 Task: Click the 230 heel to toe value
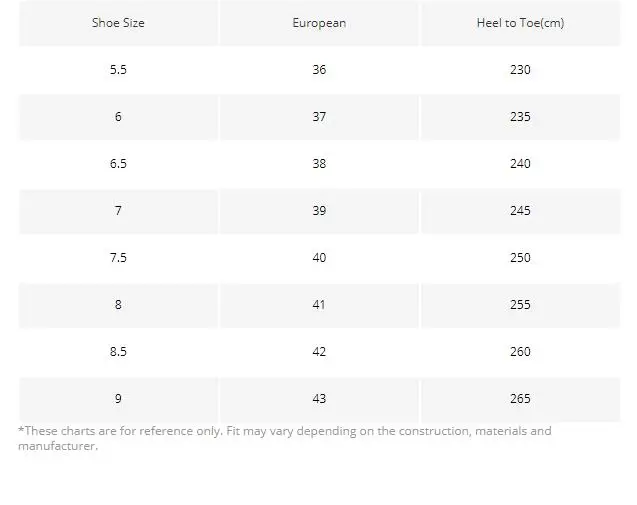point(520,69)
